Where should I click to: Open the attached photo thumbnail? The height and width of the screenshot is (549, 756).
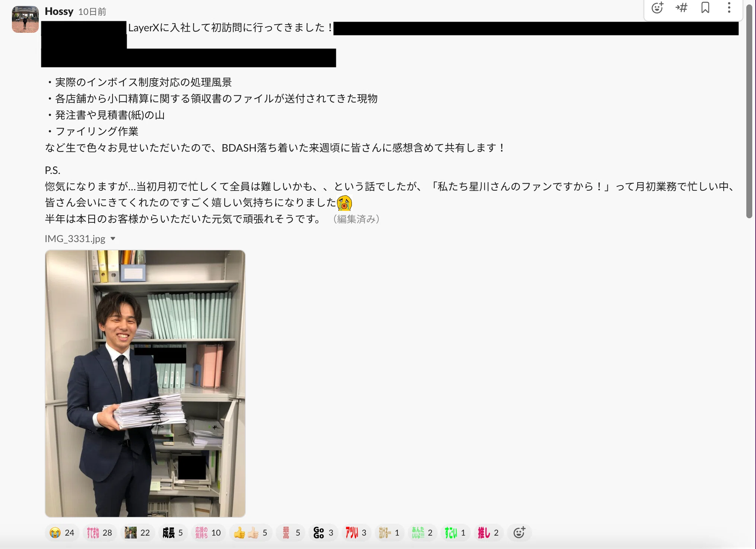(x=145, y=384)
